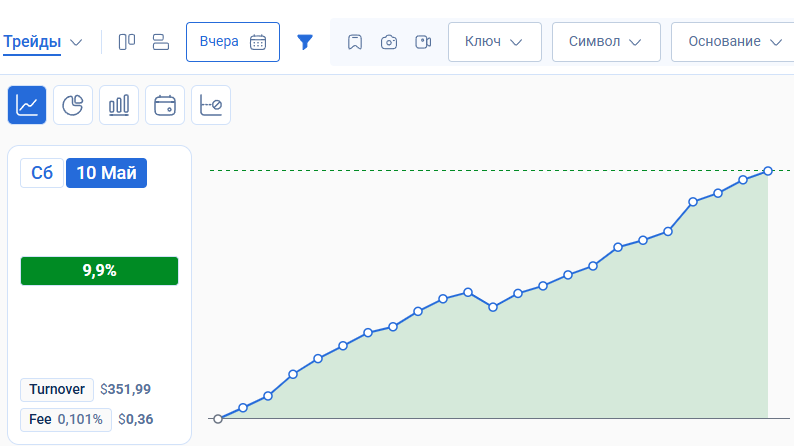Switch to row layout view icon
This screenshot has height=446, width=794.
161,42
